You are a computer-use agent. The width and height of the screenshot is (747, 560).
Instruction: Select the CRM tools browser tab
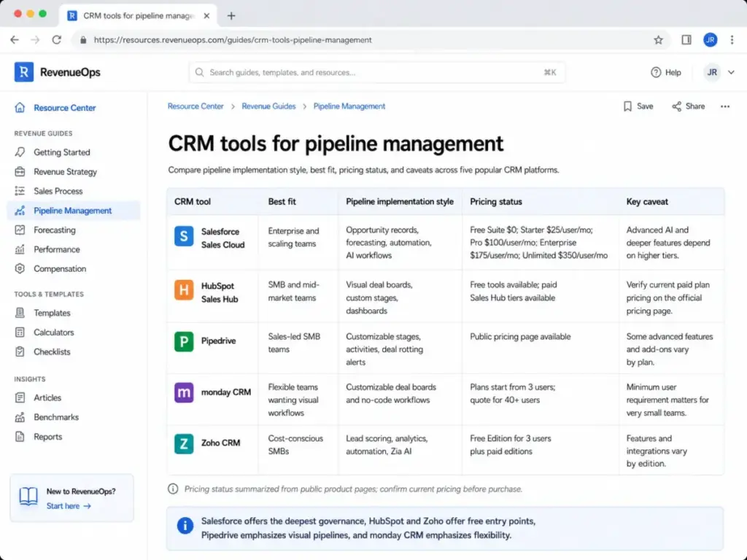(138, 16)
